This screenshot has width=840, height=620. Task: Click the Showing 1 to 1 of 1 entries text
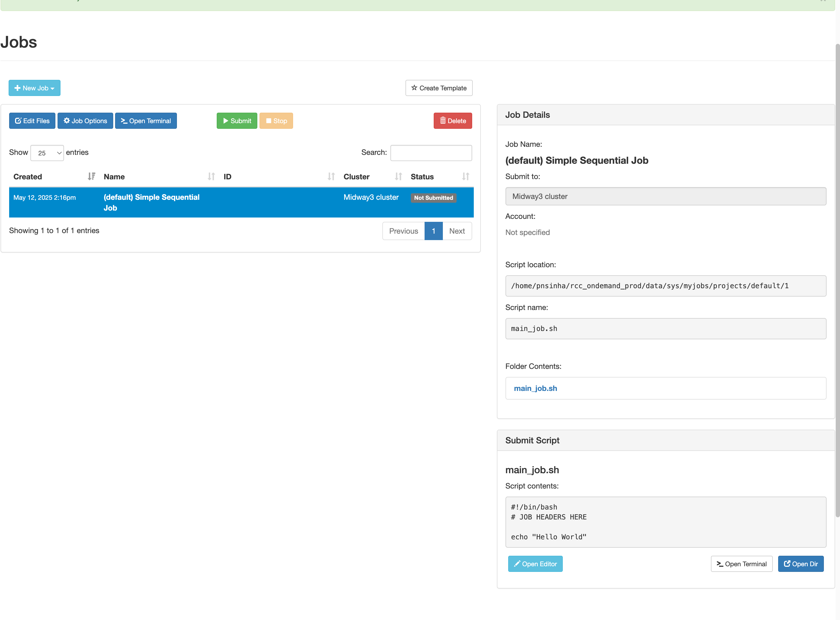(x=54, y=230)
